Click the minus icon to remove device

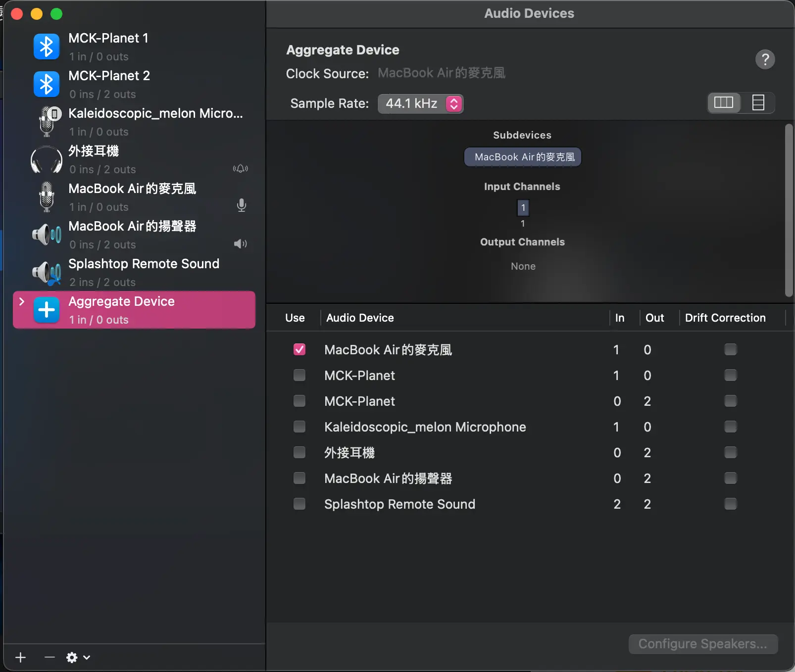[x=49, y=657]
